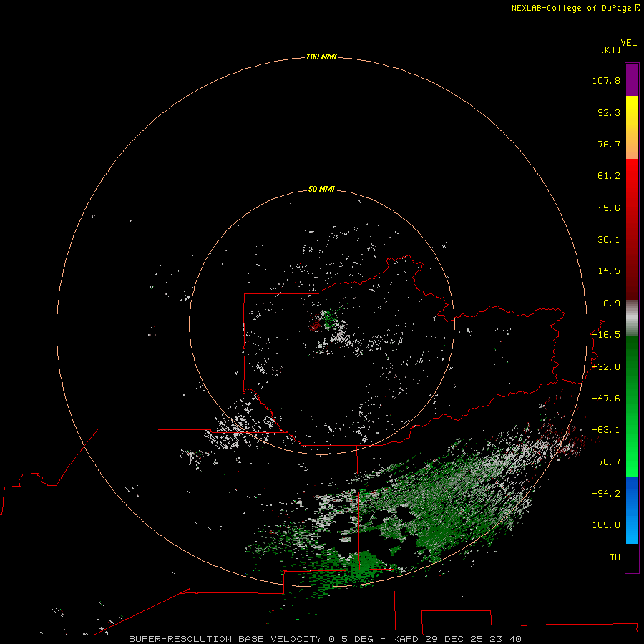Click the [KT] units label

pyautogui.click(x=610, y=49)
